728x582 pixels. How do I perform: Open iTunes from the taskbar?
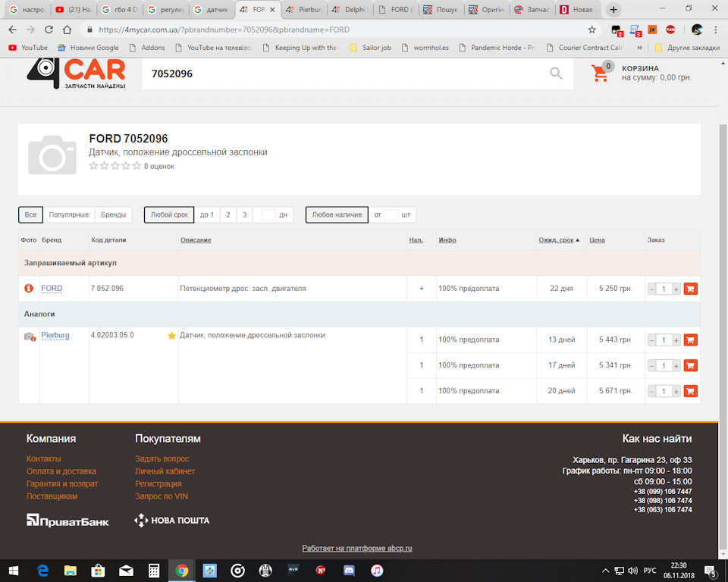pos(377,571)
